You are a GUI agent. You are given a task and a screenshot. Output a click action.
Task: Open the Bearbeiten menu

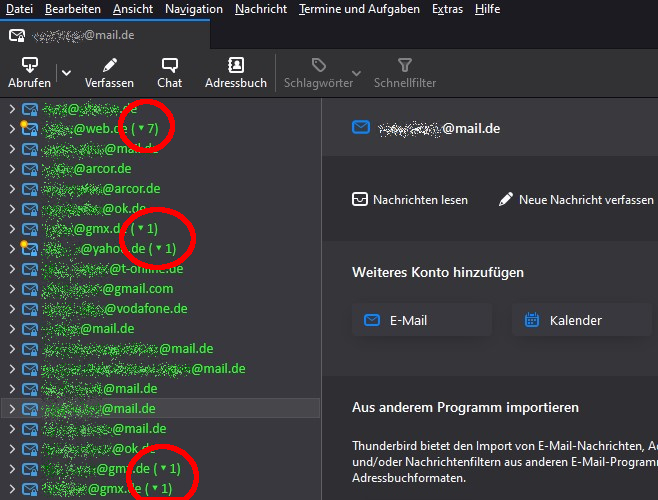point(73,9)
